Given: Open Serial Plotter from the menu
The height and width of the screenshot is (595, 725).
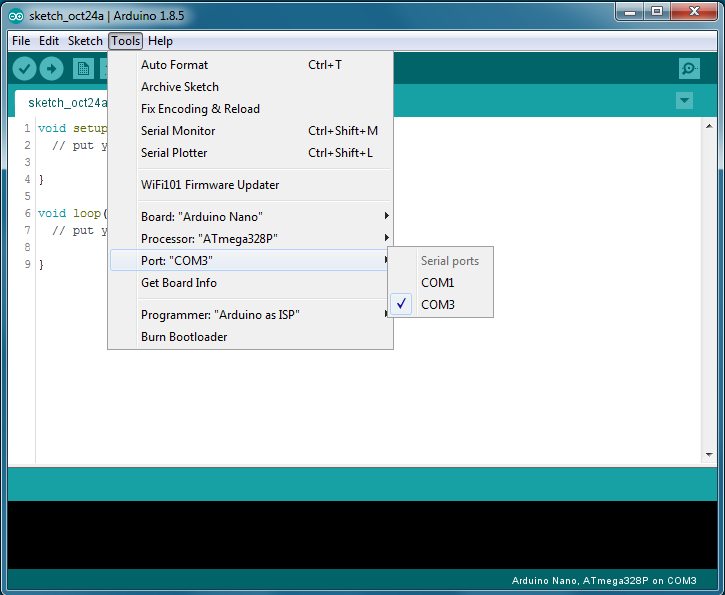Looking at the screenshot, I should [251, 153].
